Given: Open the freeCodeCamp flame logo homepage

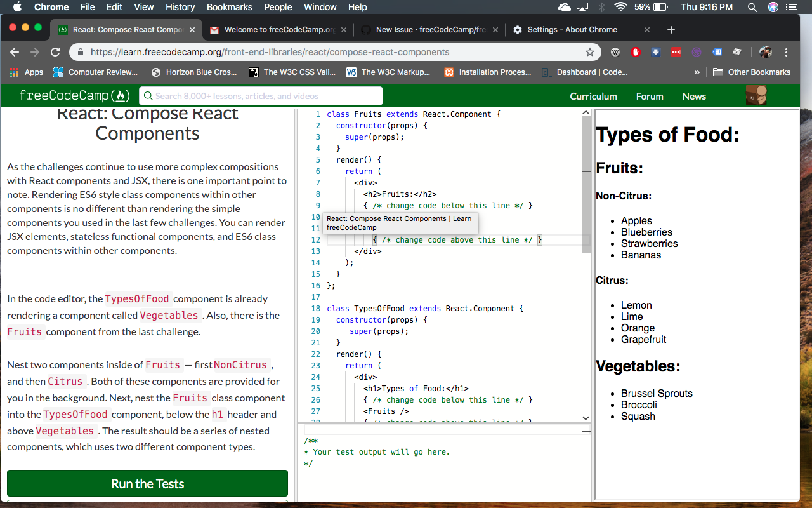Looking at the screenshot, I should pos(74,96).
